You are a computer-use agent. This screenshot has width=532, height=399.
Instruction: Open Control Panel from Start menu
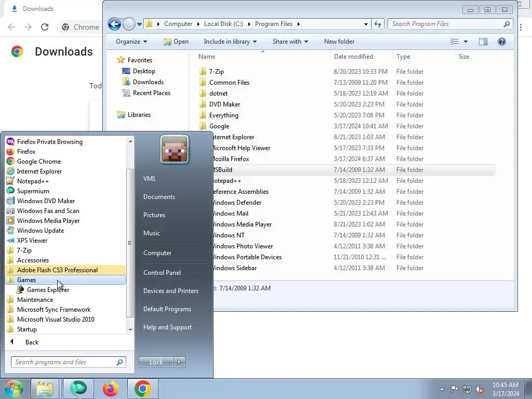pyautogui.click(x=162, y=273)
